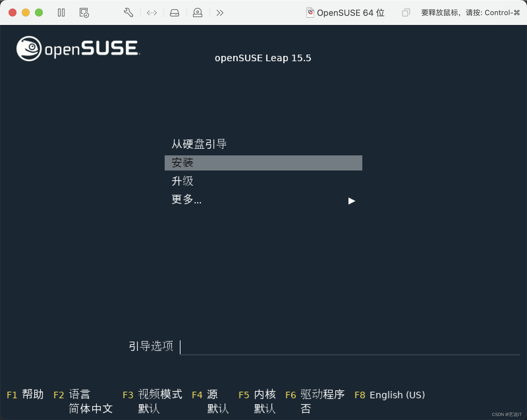
Task: Click the hard disk drive icon
Action: coord(175,13)
